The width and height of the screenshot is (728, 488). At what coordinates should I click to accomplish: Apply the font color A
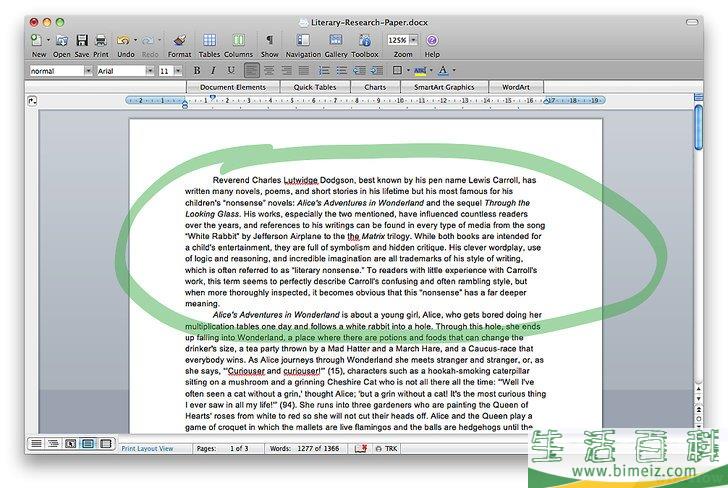tap(443, 71)
